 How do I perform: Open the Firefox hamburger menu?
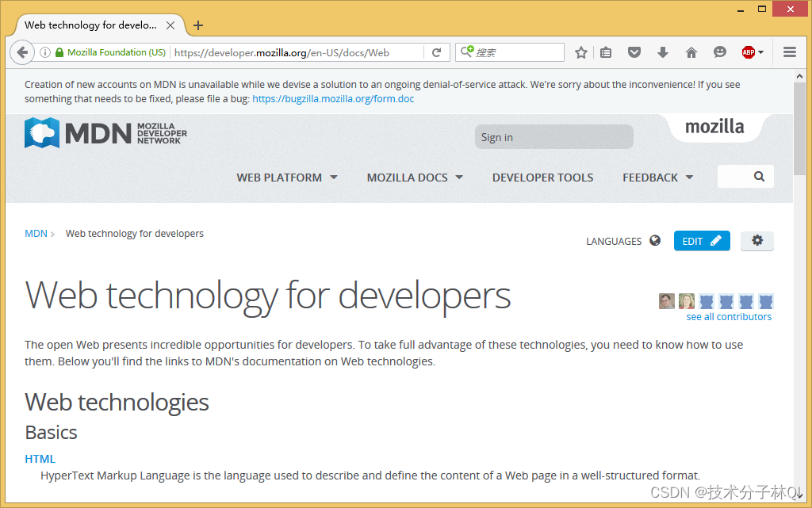(790, 52)
